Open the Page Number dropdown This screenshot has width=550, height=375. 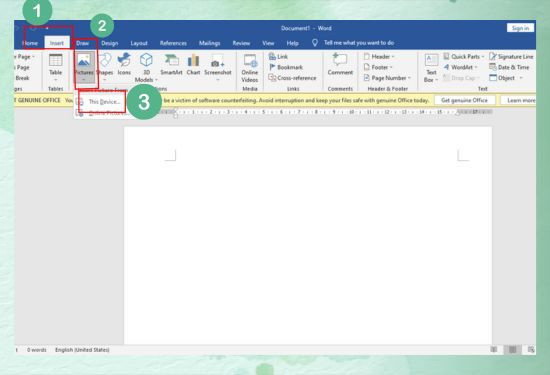387,78
